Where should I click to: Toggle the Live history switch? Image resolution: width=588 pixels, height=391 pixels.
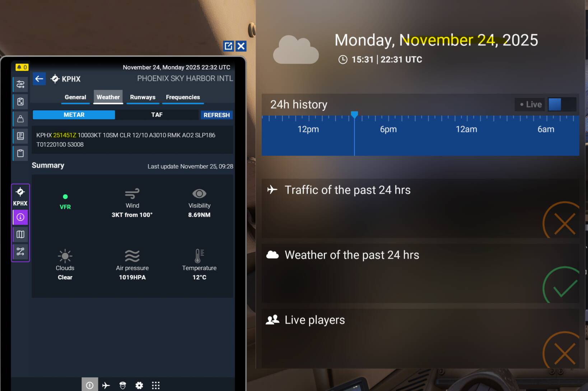(561, 104)
